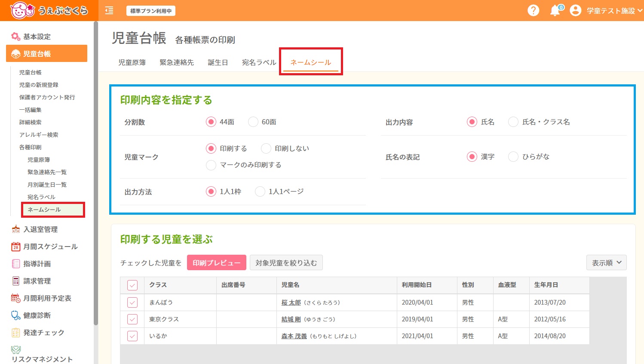Select 1人1枠 output method
644x364 pixels.
tap(211, 191)
